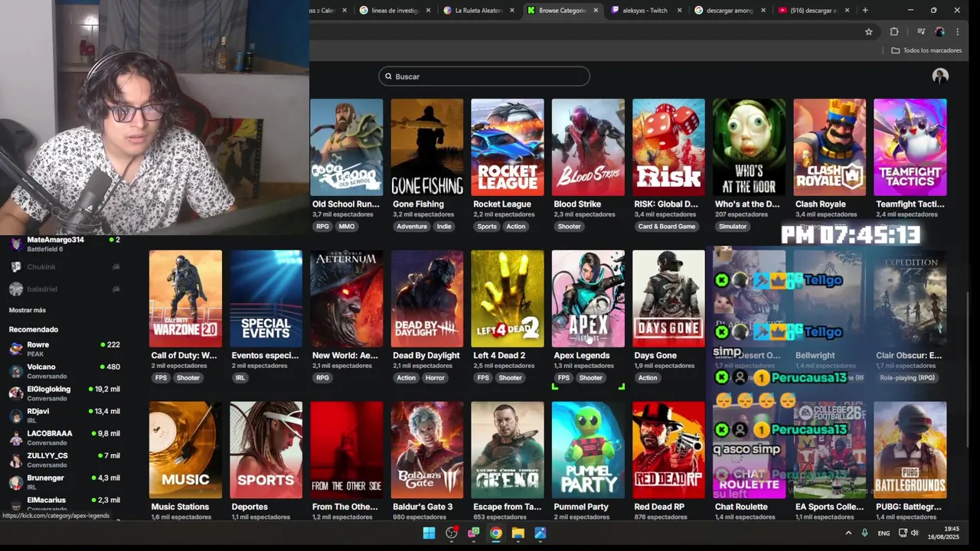Click the 'Deportes' category title
The image size is (980, 551).
point(250,507)
